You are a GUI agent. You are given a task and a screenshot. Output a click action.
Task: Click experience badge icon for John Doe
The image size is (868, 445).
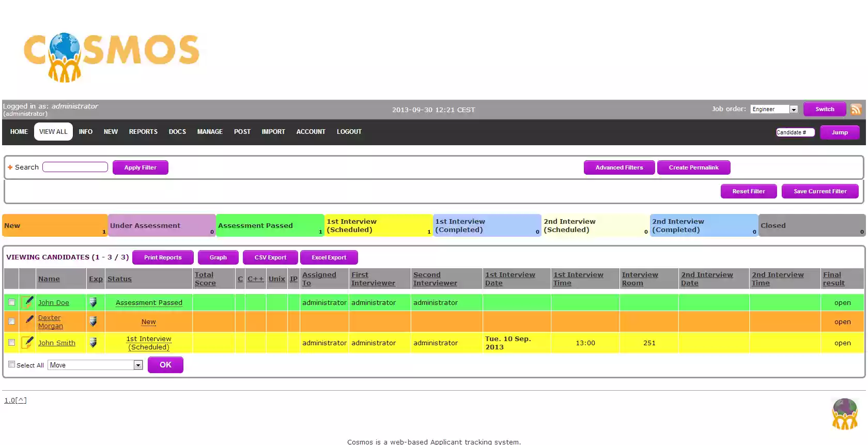coord(93,302)
